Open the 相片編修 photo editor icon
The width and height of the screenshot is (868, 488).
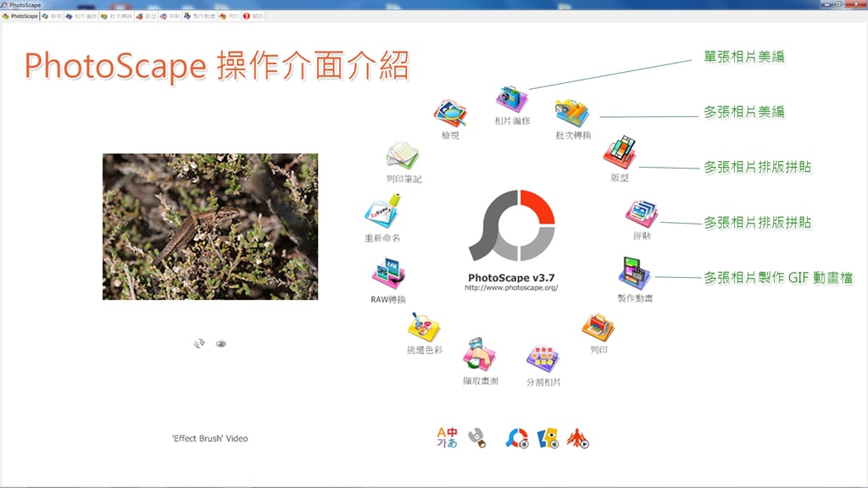tap(511, 100)
